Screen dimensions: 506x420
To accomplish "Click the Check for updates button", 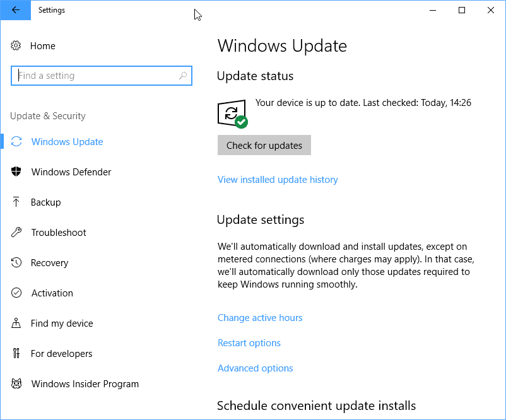I will tap(264, 145).
